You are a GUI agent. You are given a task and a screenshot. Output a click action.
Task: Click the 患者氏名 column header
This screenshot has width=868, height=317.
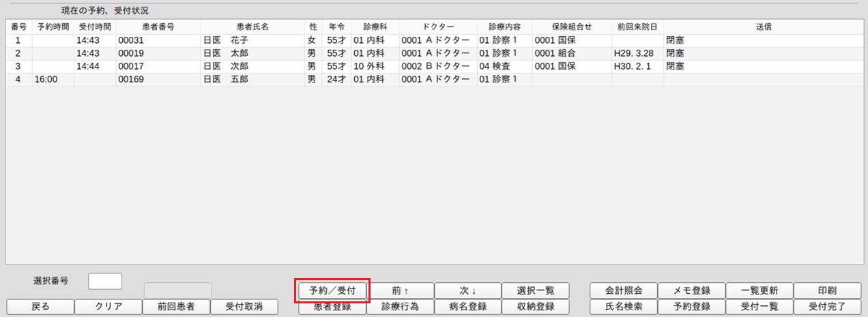[252, 27]
